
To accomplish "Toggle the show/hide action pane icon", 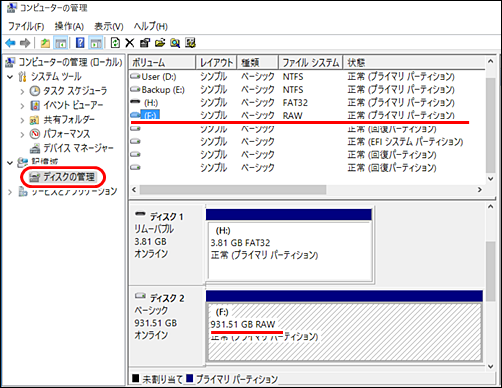I will click(x=96, y=43).
